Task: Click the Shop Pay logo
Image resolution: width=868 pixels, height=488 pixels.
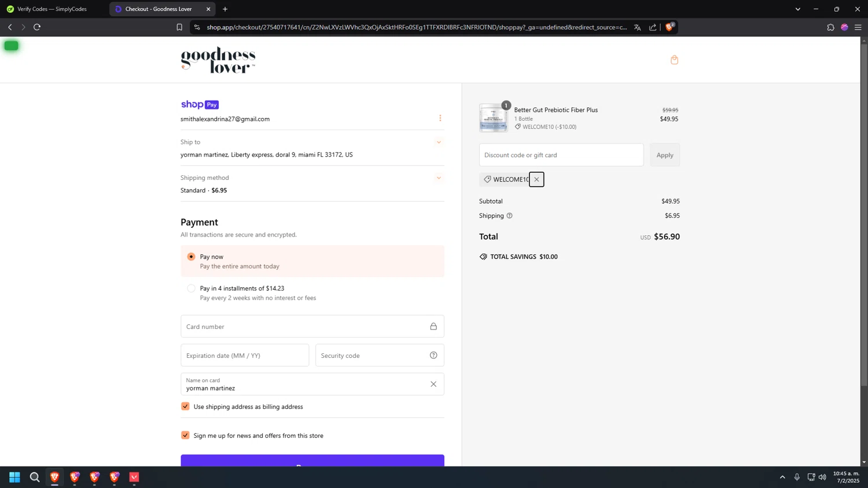Action: click(x=200, y=105)
